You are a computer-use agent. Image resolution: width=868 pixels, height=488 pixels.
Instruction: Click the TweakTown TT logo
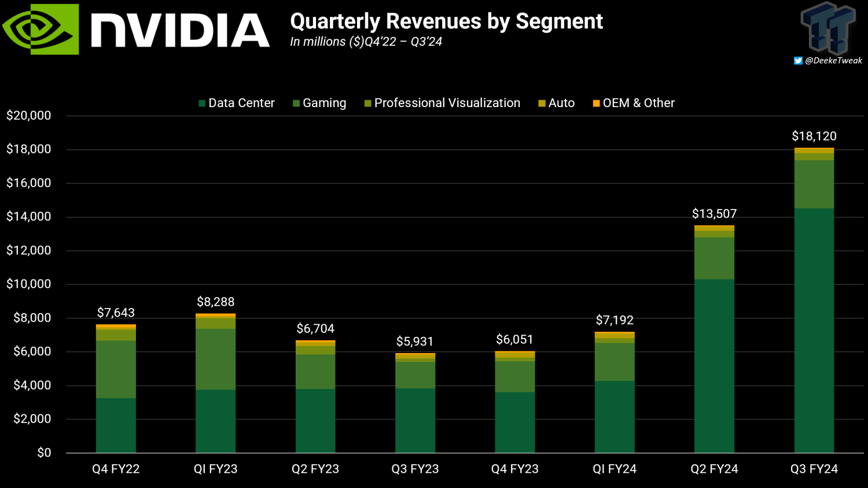click(x=828, y=28)
